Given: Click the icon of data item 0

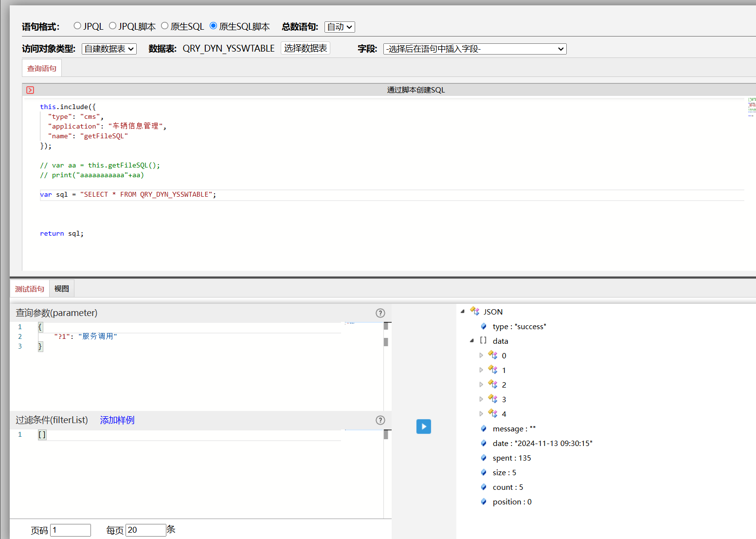Looking at the screenshot, I should [x=493, y=355].
